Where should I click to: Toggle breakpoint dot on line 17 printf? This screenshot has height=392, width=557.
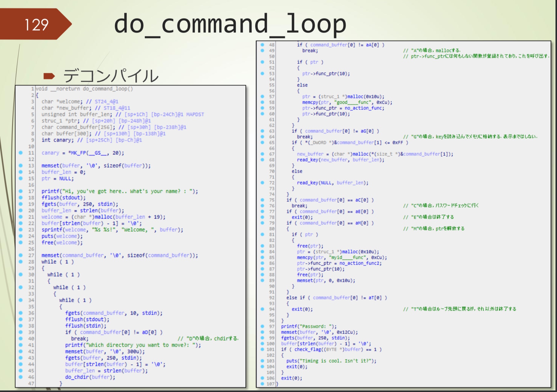(21, 191)
